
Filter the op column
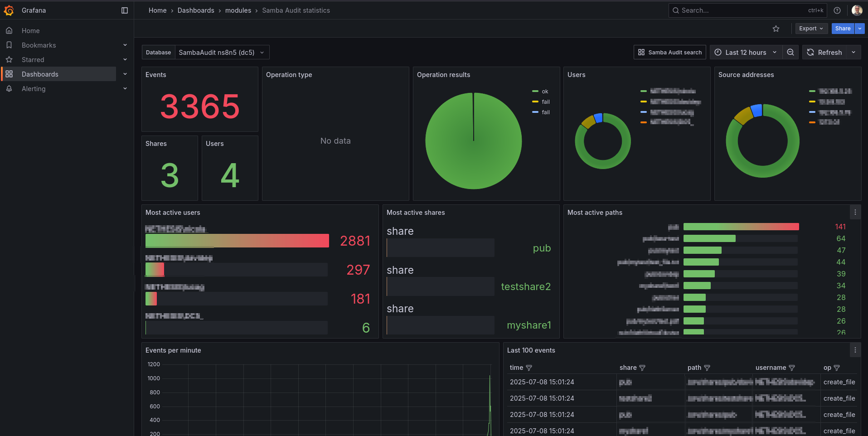click(x=837, y=368)
